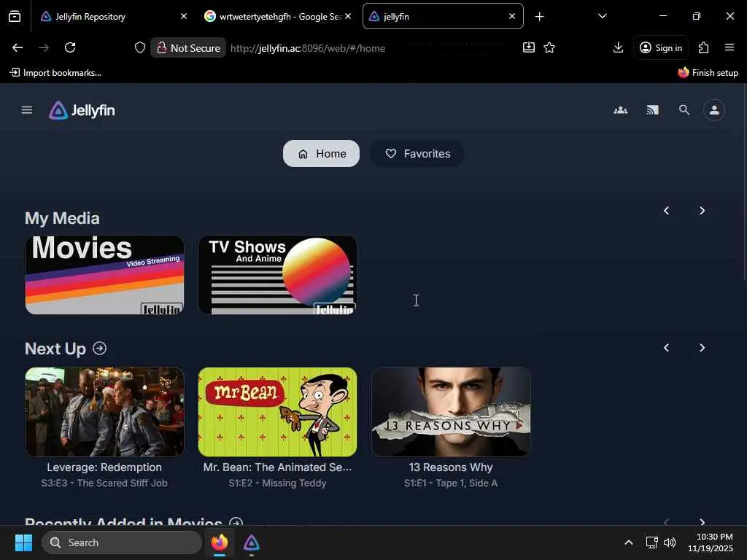Click install web app icon in address bar

pos(529,47)
